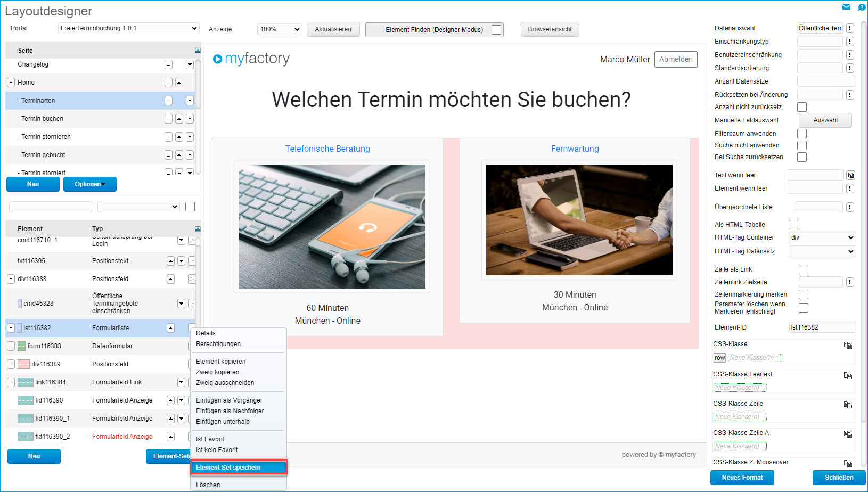Click copy icon beside CSS-Klasse Leertext
The height and width of the screenshot is (492, 868).
848,376
